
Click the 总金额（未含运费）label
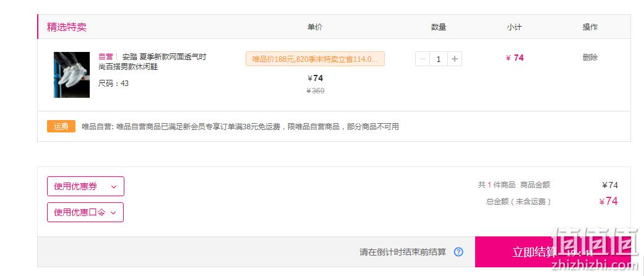click(518, 202)
